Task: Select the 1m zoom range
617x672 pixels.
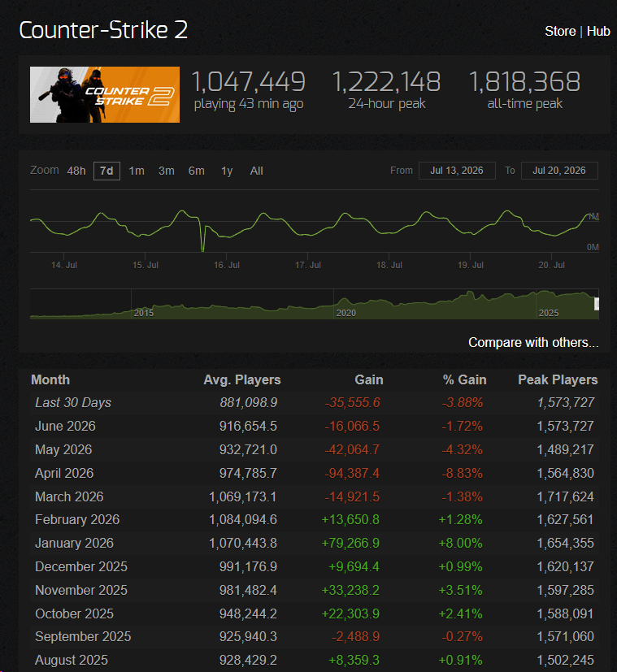Action: [x=137, y=171]
